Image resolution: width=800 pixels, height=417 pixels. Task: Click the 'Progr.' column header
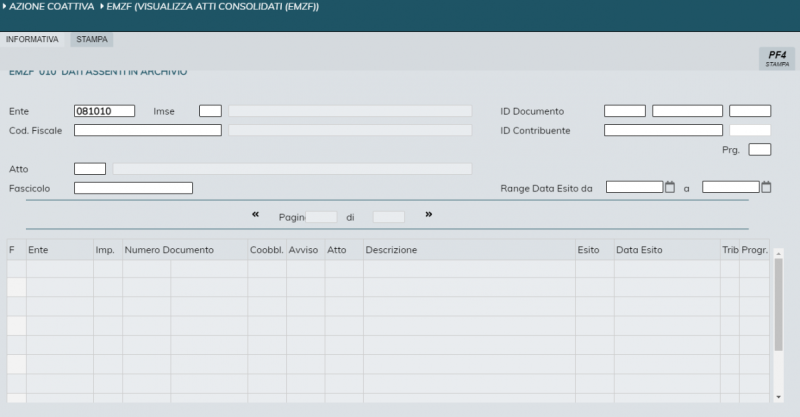click(x=755, y=250)
